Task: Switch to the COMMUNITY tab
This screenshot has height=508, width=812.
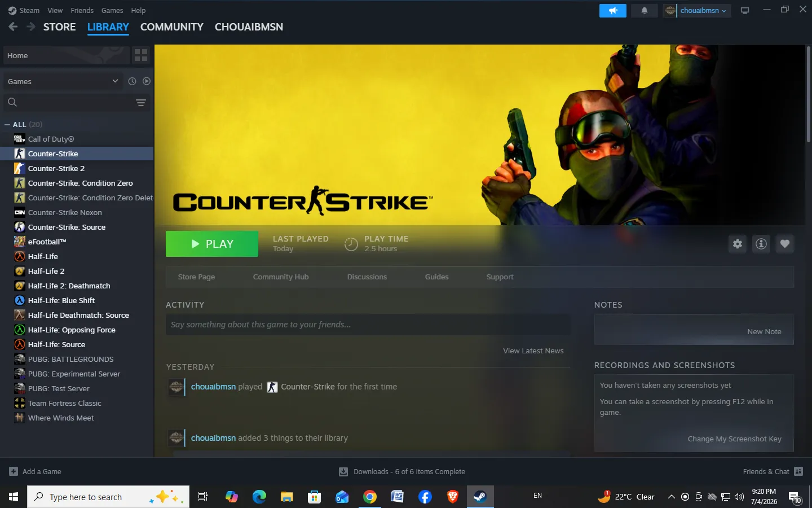Action: coord(172,27)
